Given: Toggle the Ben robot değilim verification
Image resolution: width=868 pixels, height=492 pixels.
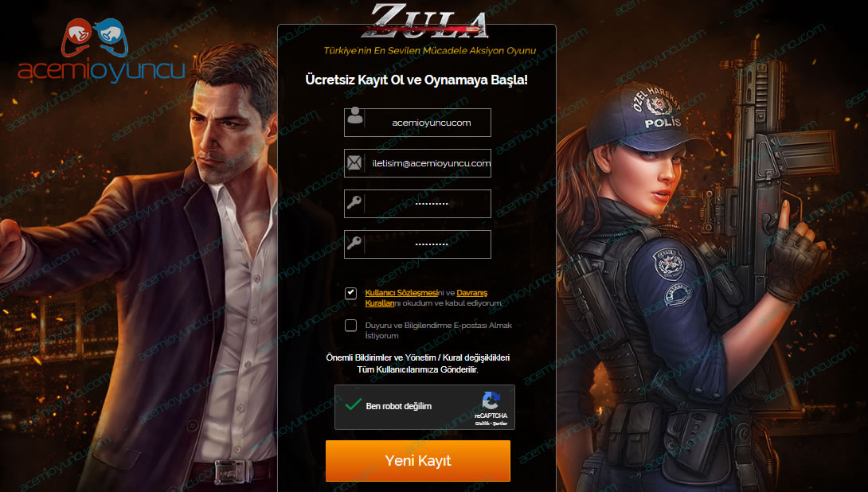Looking at the screenshot, I should [x=354, y=405].
